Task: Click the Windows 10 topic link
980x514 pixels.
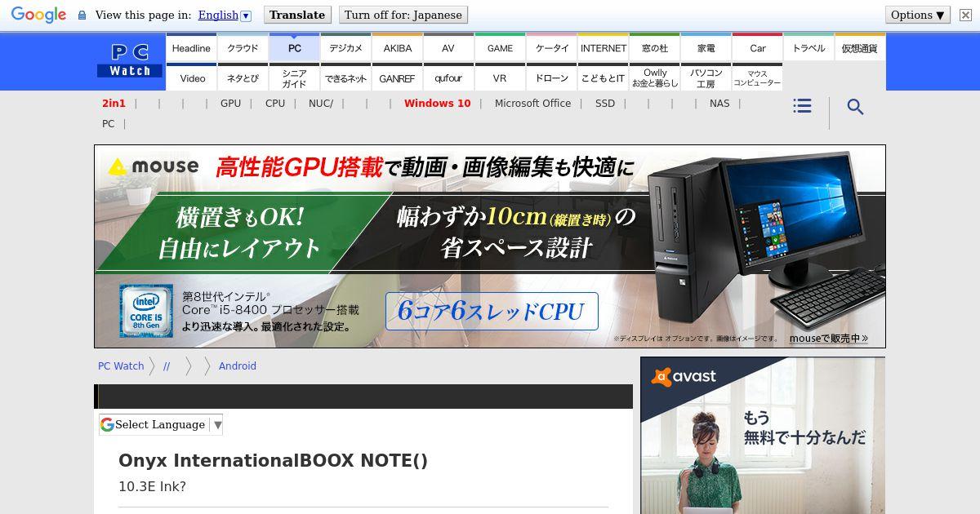Action: tap(437, 104)
